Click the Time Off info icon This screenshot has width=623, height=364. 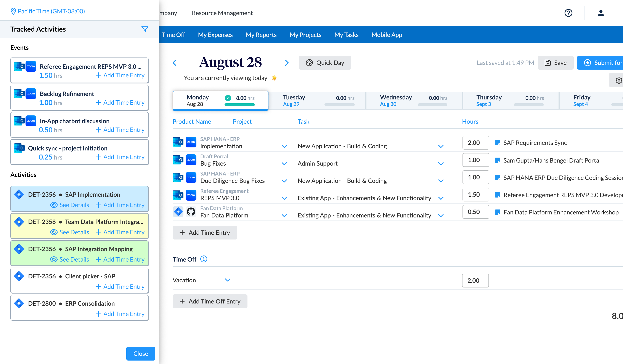pos(204,259)
